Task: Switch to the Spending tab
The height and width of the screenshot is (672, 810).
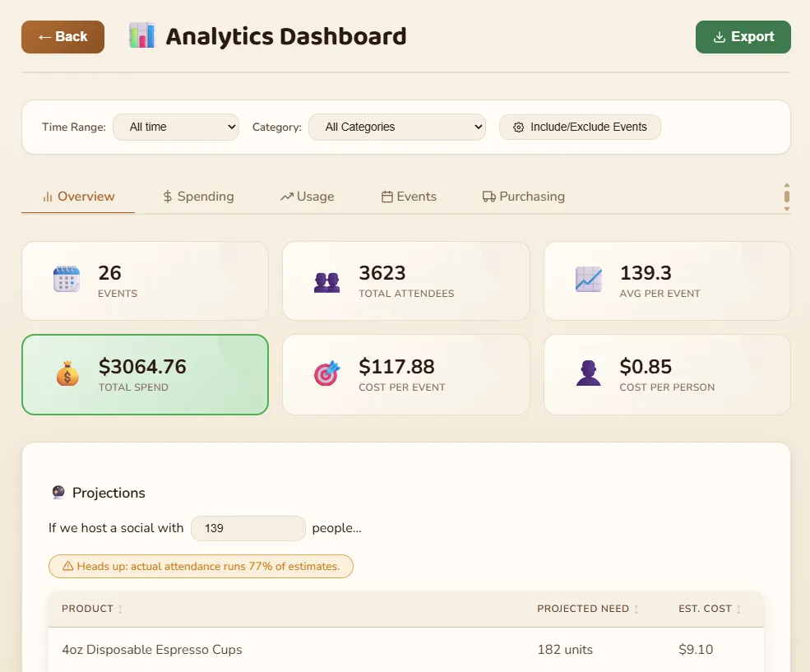Action: click(198, 197)
